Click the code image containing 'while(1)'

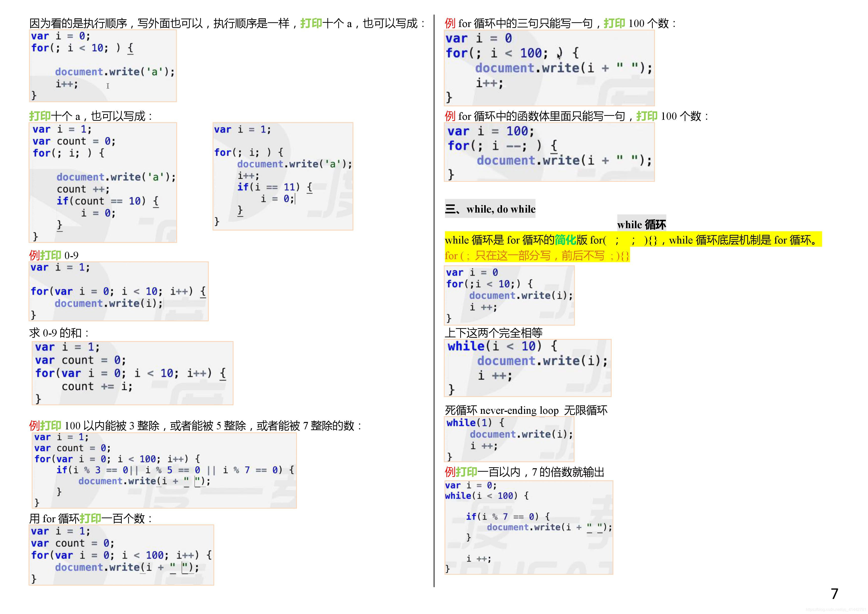509,439
